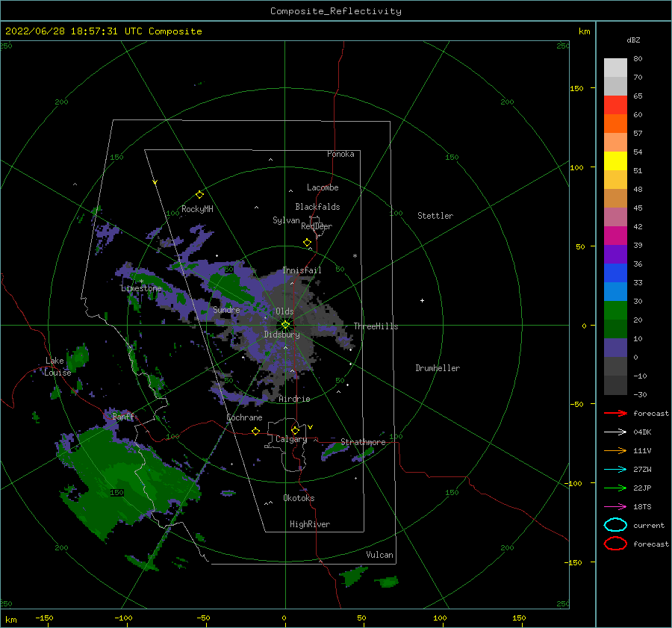672x628 pixels.
Task: Select the yellow 51-54 dBZ swatch
Action: point(615,161)
